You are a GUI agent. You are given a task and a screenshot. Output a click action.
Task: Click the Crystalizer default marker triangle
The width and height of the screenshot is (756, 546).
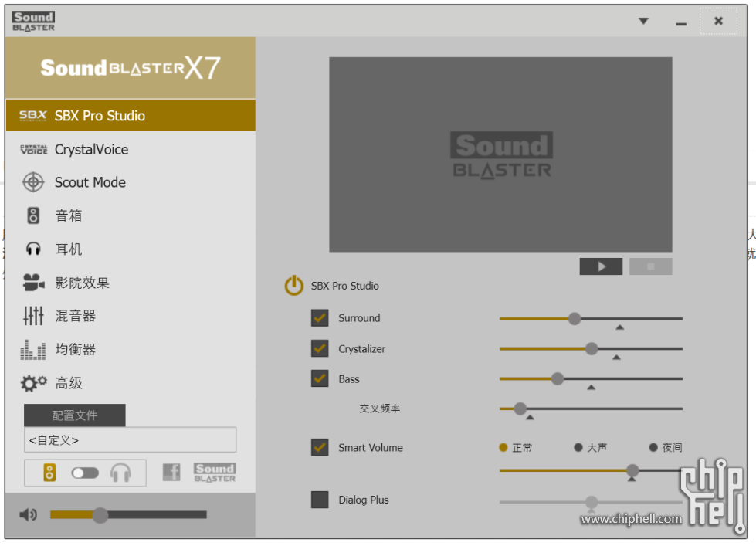[616, 358]
